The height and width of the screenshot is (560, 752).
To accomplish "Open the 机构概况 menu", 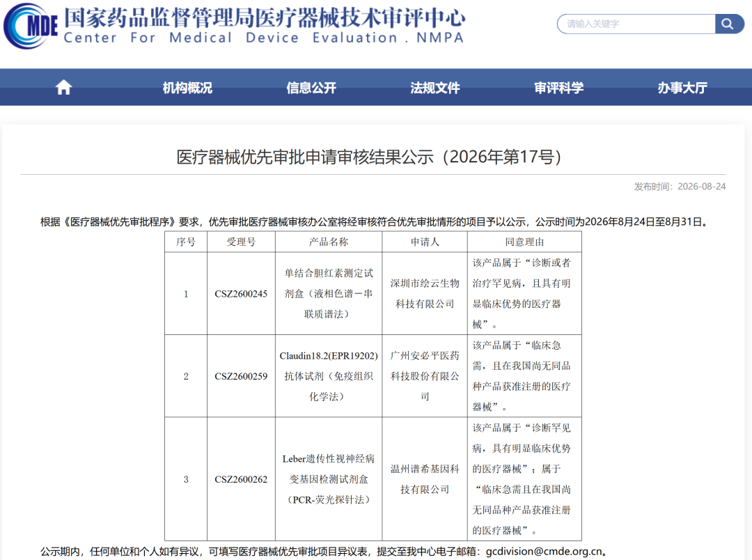I will (x=187, y=87).
